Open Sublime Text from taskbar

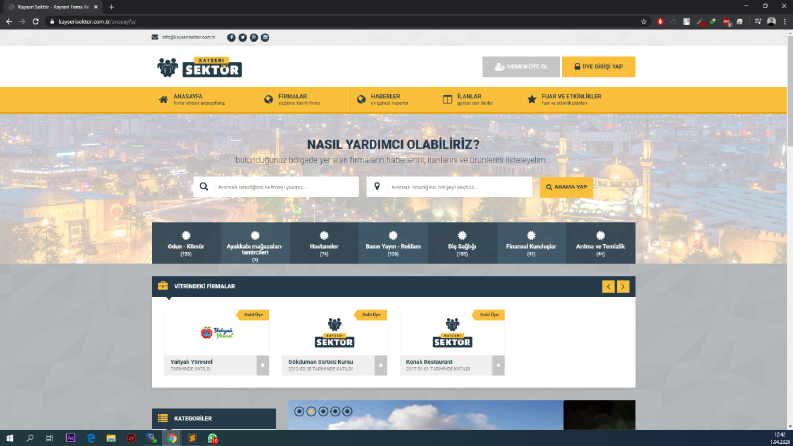192,438
